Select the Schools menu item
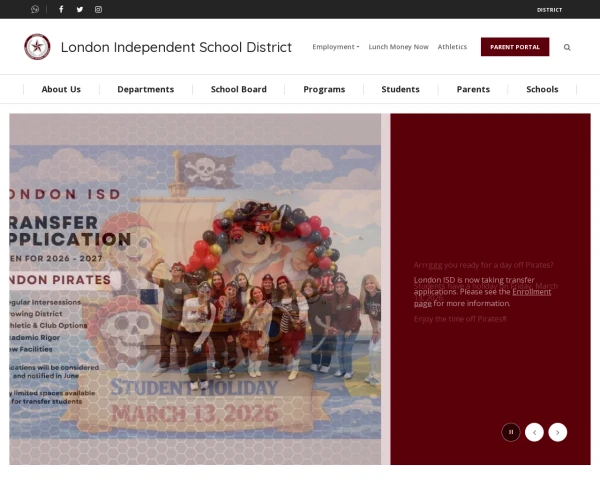This screenshot has height=480, width=600. [x=542, y=89]
